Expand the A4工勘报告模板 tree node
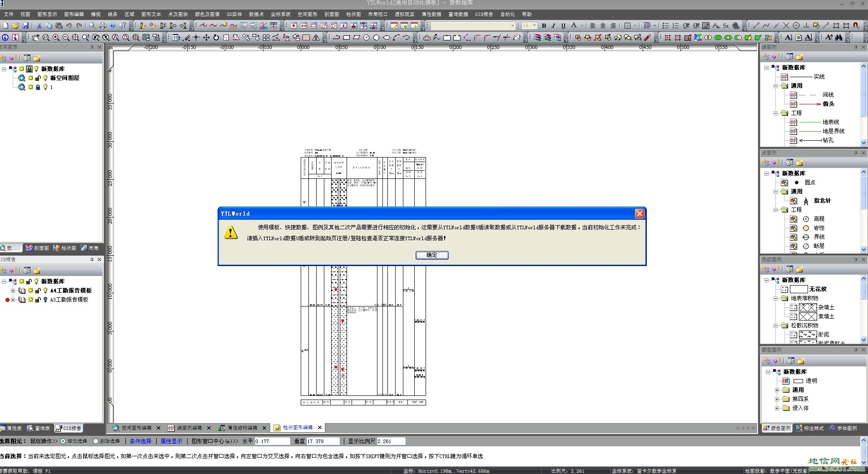Image resolution: width=868 pixels, height=474 pixels. point(13,291)
